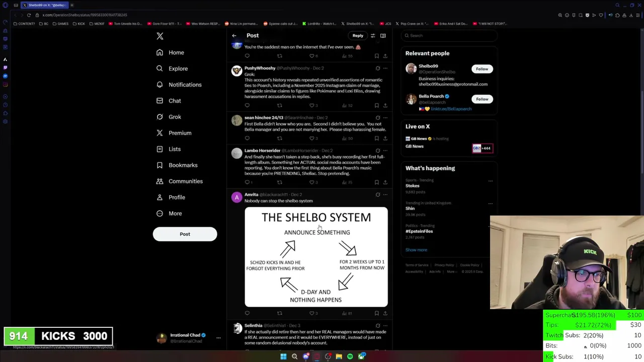Like sean hinchee's reply

(312, 138)
